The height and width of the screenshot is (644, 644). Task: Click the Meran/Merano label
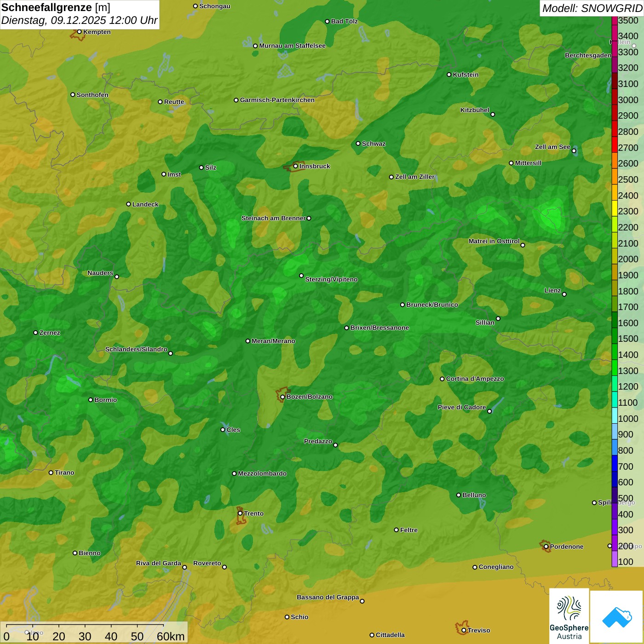click(x=273, y=341)
